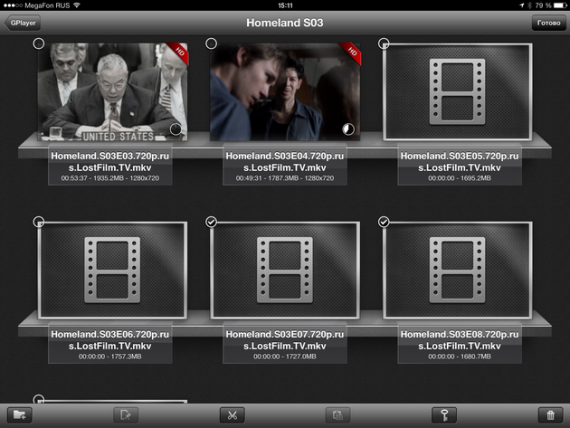The width and height of the screenshot is (570, 428).
Task: Tap filename Homeland.S03E06.720p.rus.LostFilm.TV.mkv
Action: click(x=110, y=340)
